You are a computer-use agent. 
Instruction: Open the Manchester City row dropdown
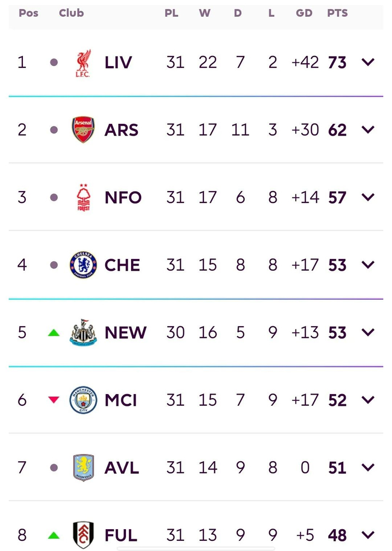point(368,400)
